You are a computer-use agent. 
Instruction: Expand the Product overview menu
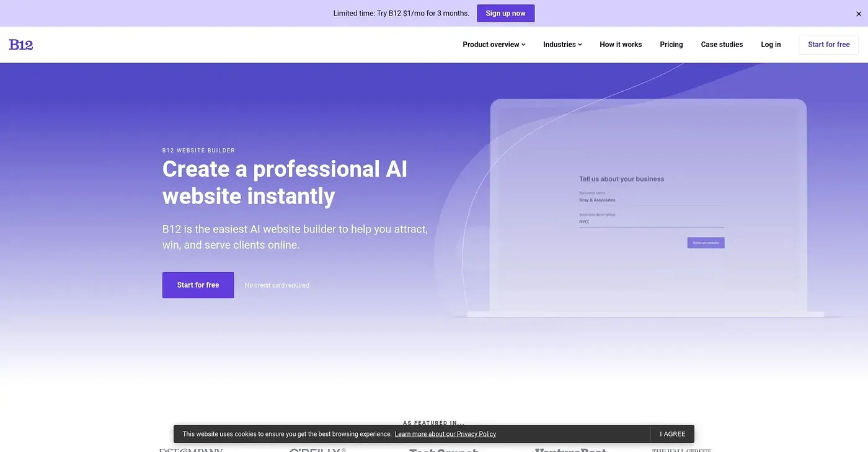(494, 45)
